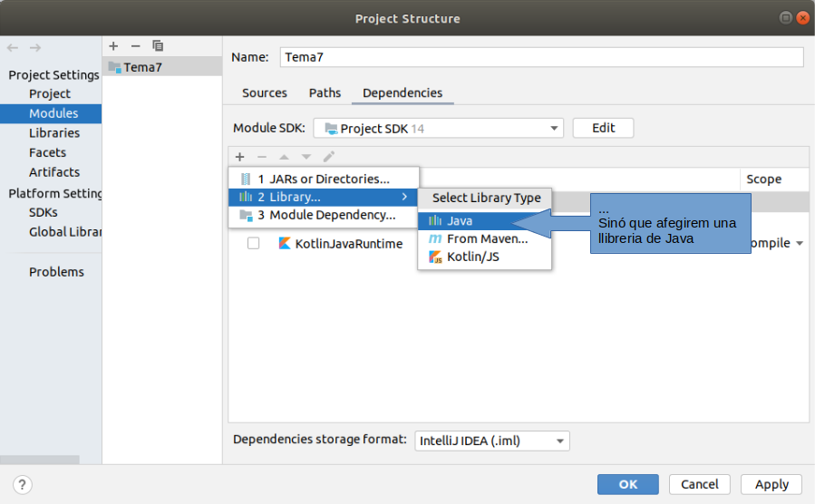This screenshot has height=504, width=815.
Task: Close the Project Structure window
Action: point(803,18)
